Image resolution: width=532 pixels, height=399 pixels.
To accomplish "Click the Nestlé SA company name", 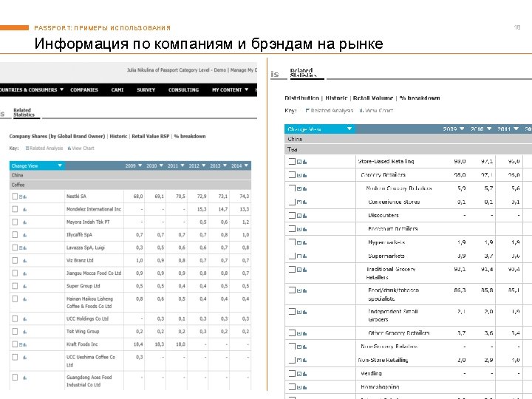I will (76, 197).
